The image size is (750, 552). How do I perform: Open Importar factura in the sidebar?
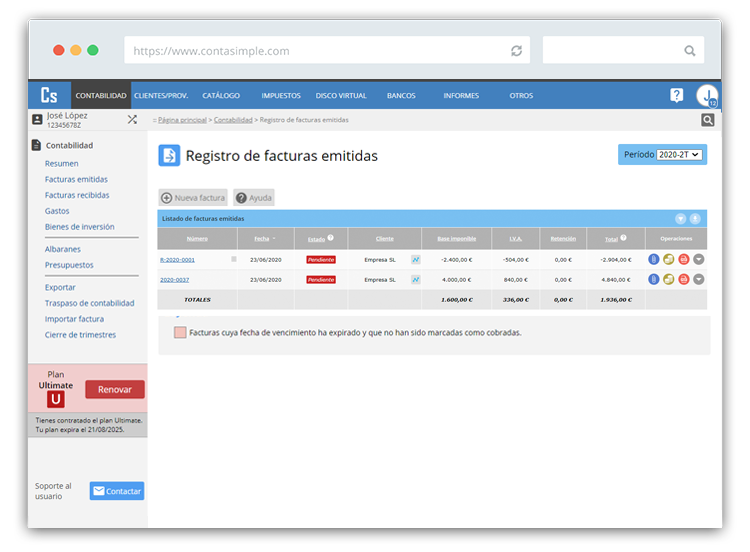pos(74,319)
